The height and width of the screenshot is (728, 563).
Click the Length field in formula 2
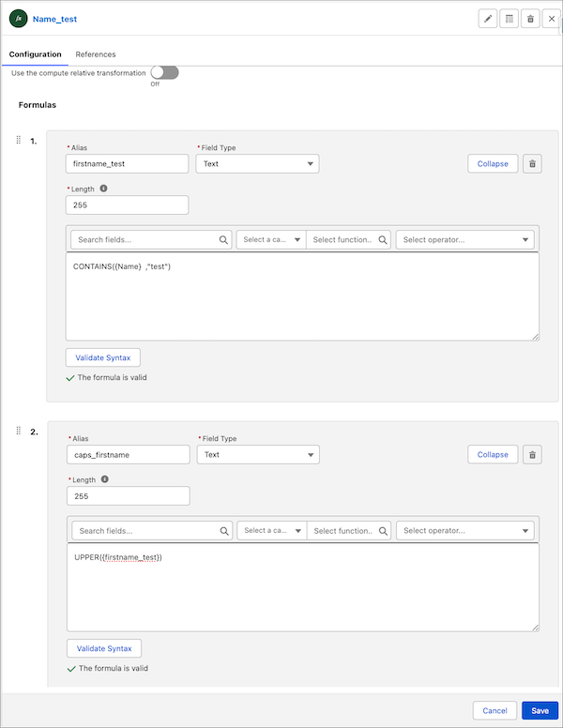coord(129,496)
